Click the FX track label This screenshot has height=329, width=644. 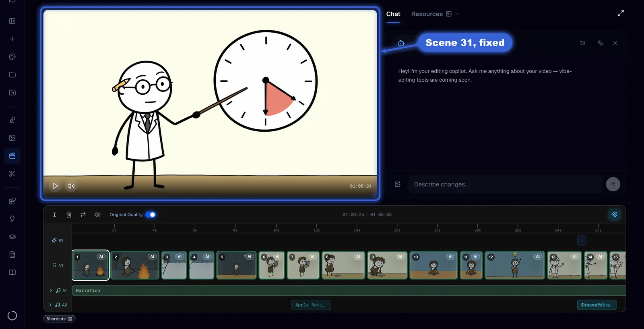tap(58, 240)
